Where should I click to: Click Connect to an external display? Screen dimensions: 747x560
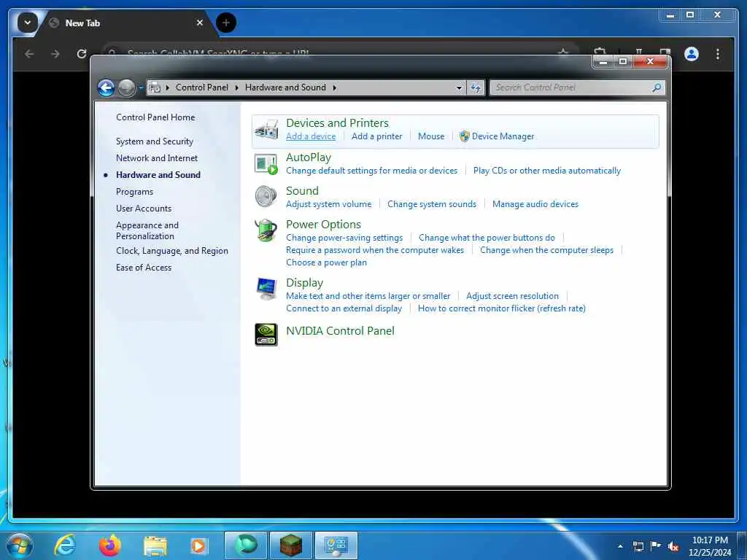point(344,308)
